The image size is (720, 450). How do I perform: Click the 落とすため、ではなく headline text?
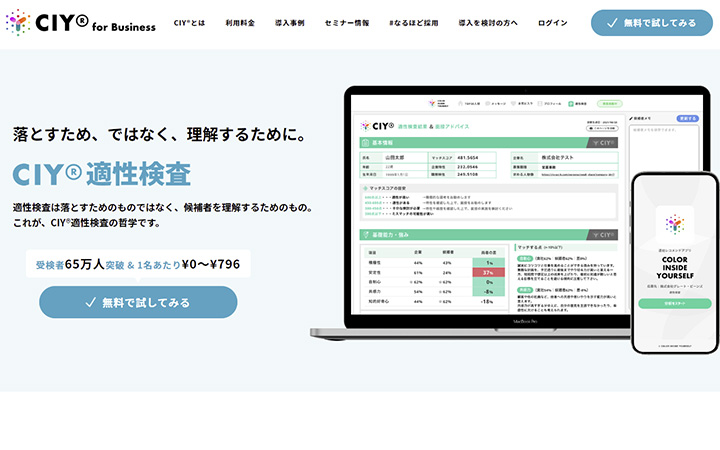[x=160, y=135]
